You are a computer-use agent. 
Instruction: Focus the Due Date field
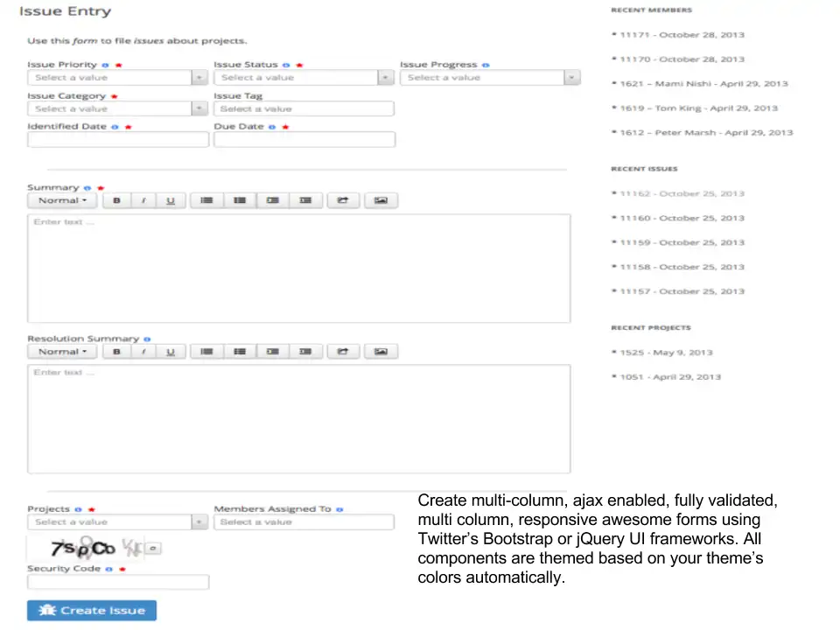tap(304, 140)
